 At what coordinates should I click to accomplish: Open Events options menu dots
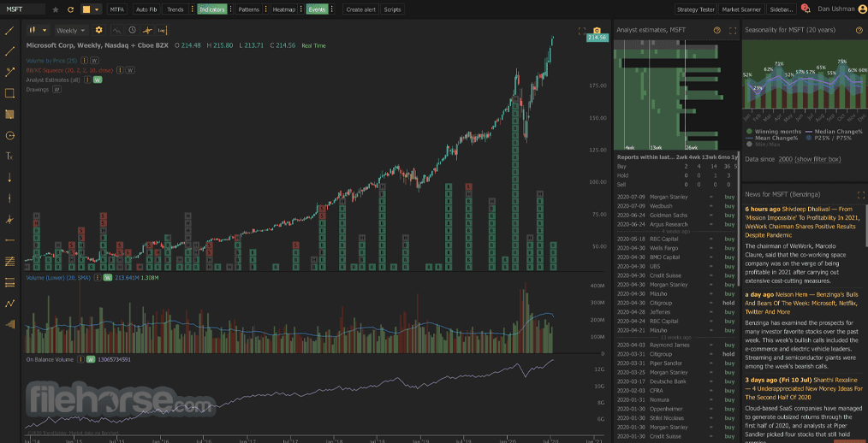point(331,9)
